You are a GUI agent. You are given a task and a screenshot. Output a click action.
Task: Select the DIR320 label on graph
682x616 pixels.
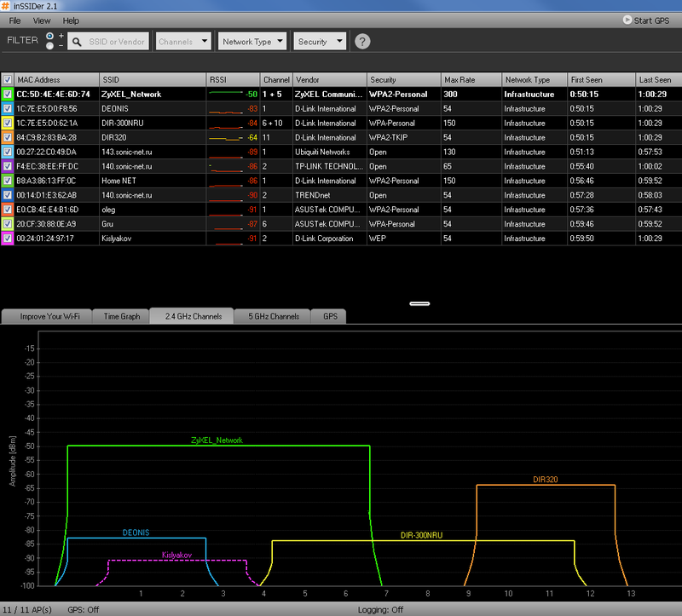point(545,479)
